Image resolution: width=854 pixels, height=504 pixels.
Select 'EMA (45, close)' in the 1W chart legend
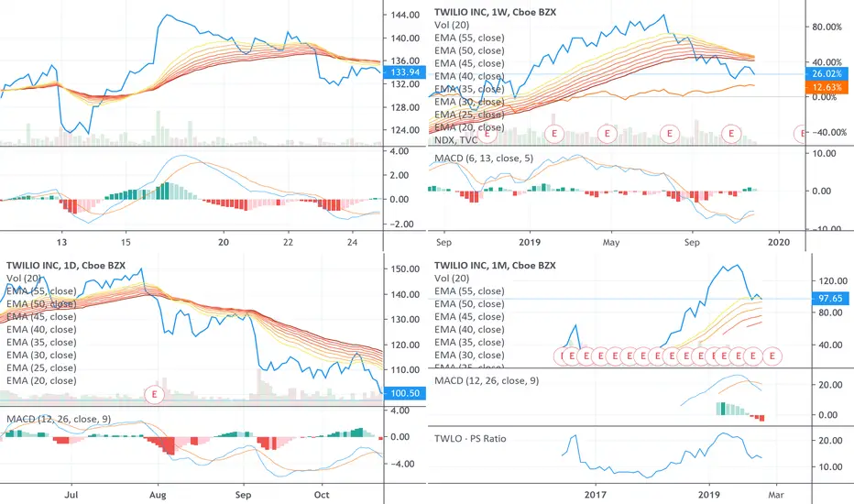click(x=469, y=63)
